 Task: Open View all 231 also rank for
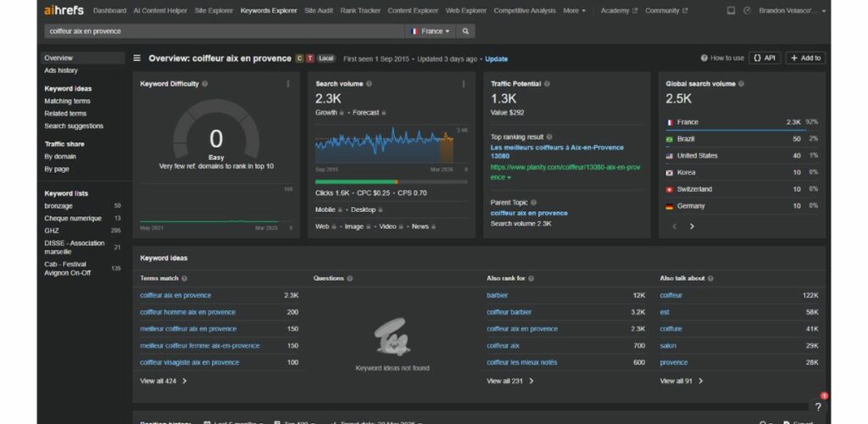click(x=509, y=381)
